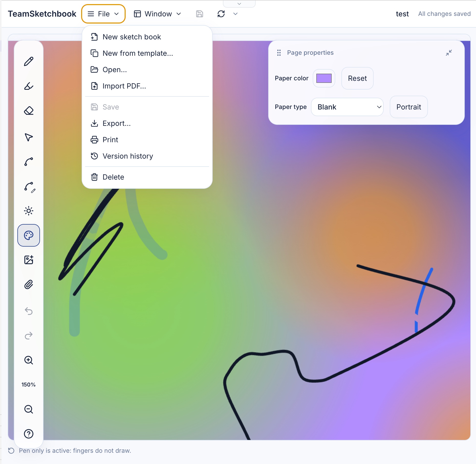Click 'All changes saved' status text
The image size is (476, 464).
point(444,14)
